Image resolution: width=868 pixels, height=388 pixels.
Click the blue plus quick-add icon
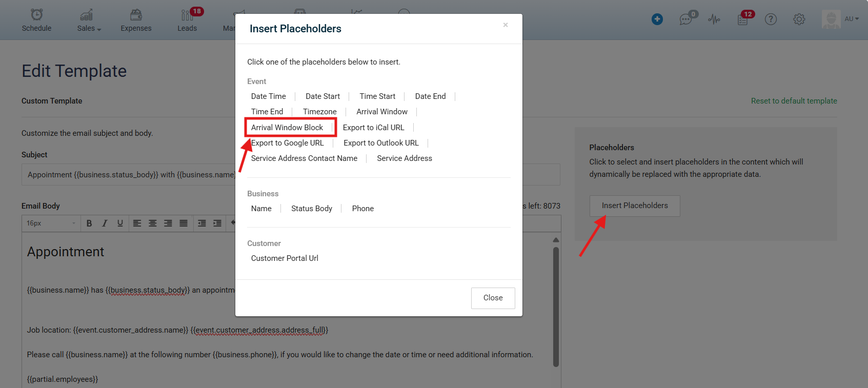pos(657,19)
